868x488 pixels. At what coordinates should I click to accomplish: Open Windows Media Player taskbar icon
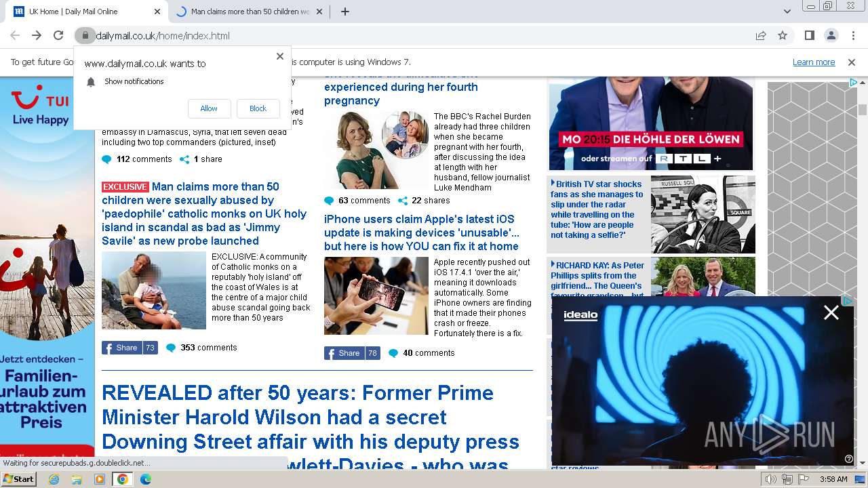coord(100,479)
